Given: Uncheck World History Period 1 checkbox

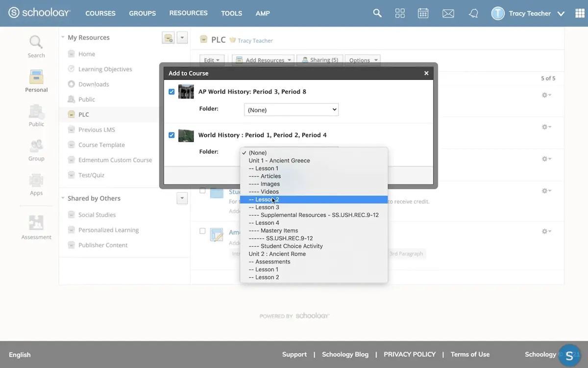Looking at the screenshot, I should pyautogui.click(x=171, y=135).
